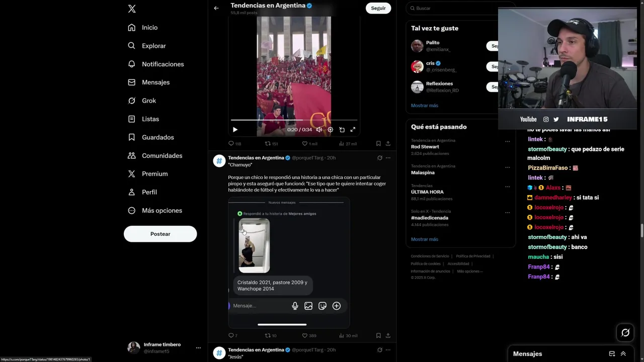Play the video with the play button
Screen dimensions: 644x362
pos(235,130)
